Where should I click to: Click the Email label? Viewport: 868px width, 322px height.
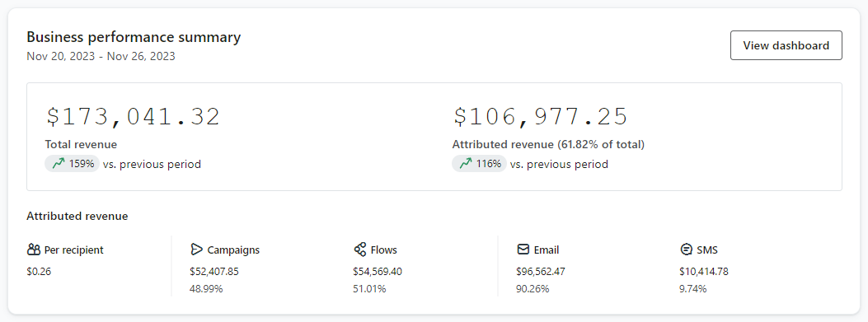click(x=547, y=250)
